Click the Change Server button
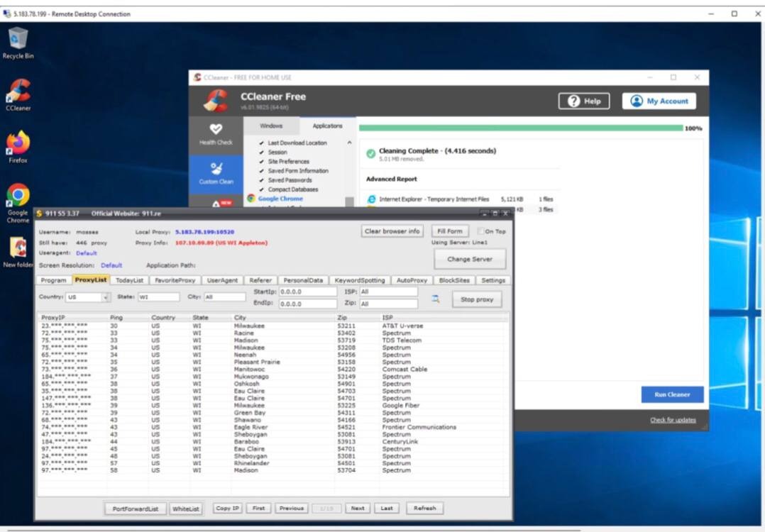The image size is (765, 532). (470, 259)
